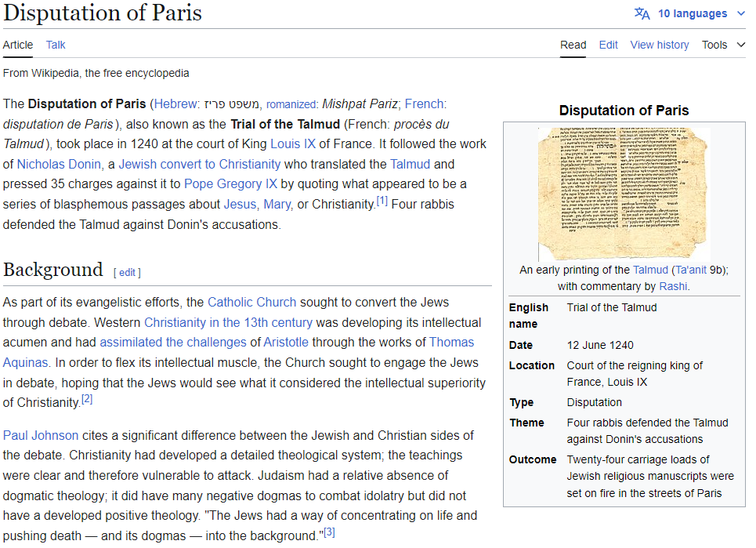Open the Pope Gregory IX link
The height and width of the screenshot is (548, 756).
[231, 183]
